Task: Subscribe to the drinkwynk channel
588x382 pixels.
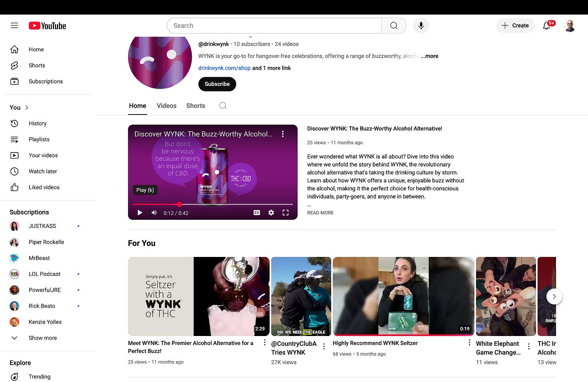Action: tap(217, 84)
